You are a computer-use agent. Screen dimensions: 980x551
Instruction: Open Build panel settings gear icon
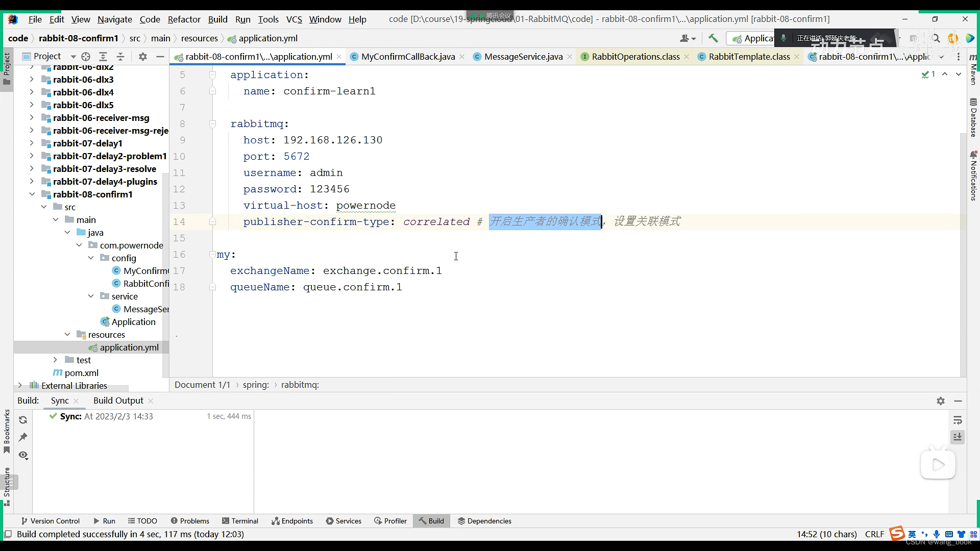pyautogui.click(x=941, y=401)
